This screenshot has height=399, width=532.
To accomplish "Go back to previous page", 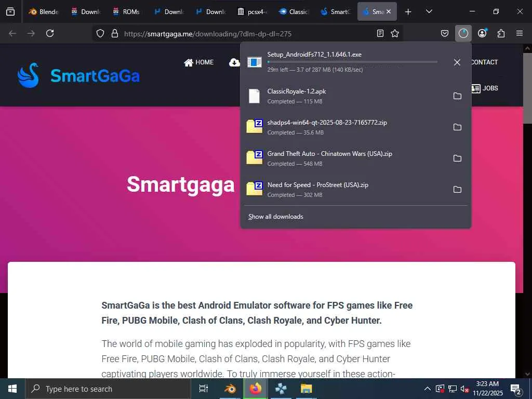I will click(x=12, y=33).
